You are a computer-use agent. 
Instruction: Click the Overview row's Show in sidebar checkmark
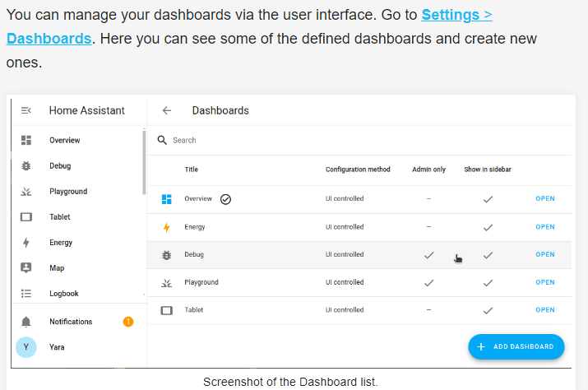point(488,199)
